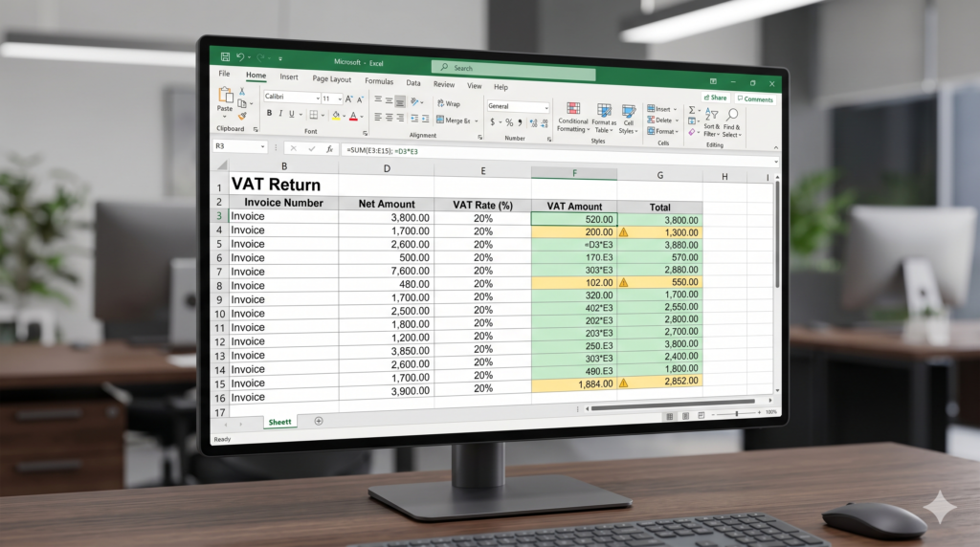The image size is (980, 547).
Task: Open the Customize Quick Access Toolbar dropdown
Action: pyautogui.click(x=280, y=58)
